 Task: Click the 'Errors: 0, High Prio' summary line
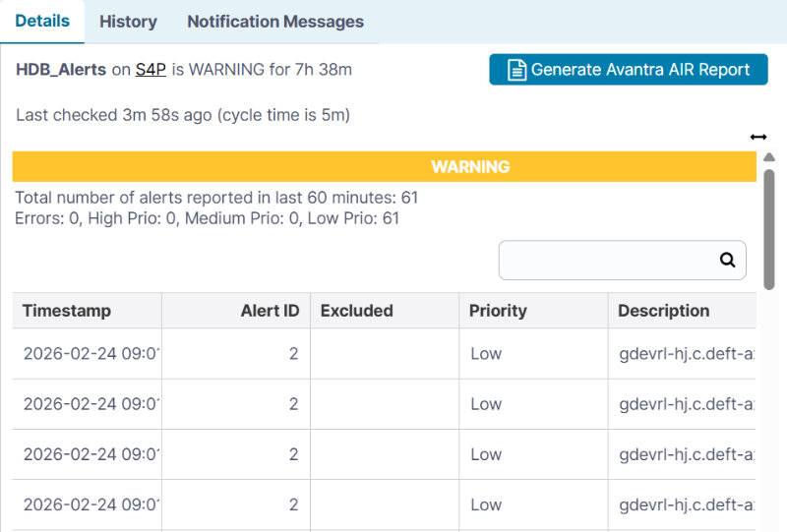(207, 218)
